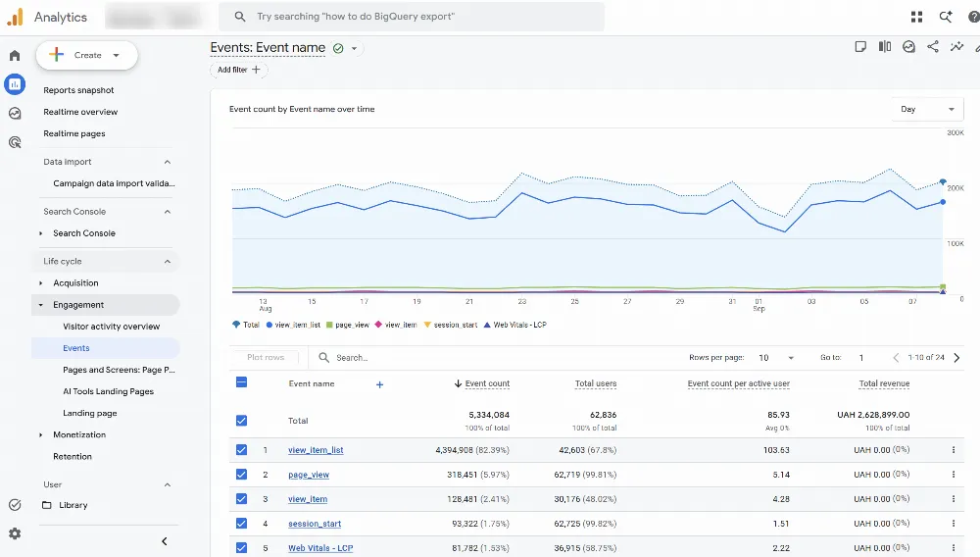The image size is (980, 557).
Task: Collapse the User section chevron
Action: coord(167,485)
